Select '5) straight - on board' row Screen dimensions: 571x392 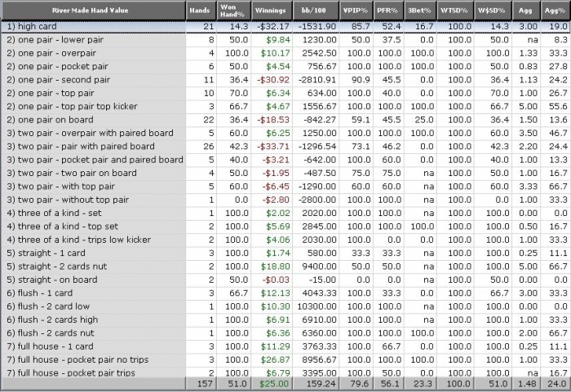(x=285, y=280)
